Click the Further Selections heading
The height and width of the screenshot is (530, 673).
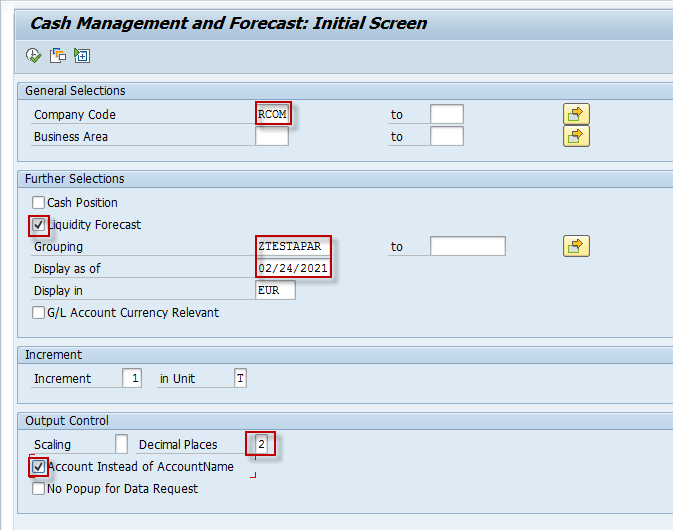(75, 179)
